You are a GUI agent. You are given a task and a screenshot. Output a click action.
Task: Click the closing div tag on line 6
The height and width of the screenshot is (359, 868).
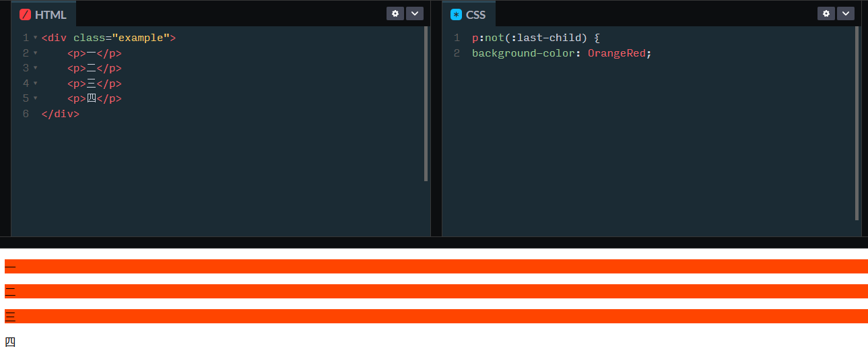tap(61, 114)
